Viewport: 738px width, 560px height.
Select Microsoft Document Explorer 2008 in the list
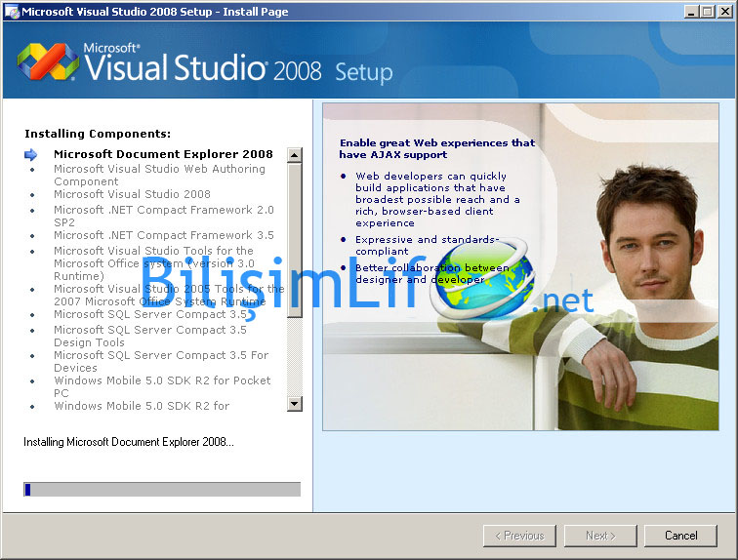pyautogui.click(x=163, y=154)
